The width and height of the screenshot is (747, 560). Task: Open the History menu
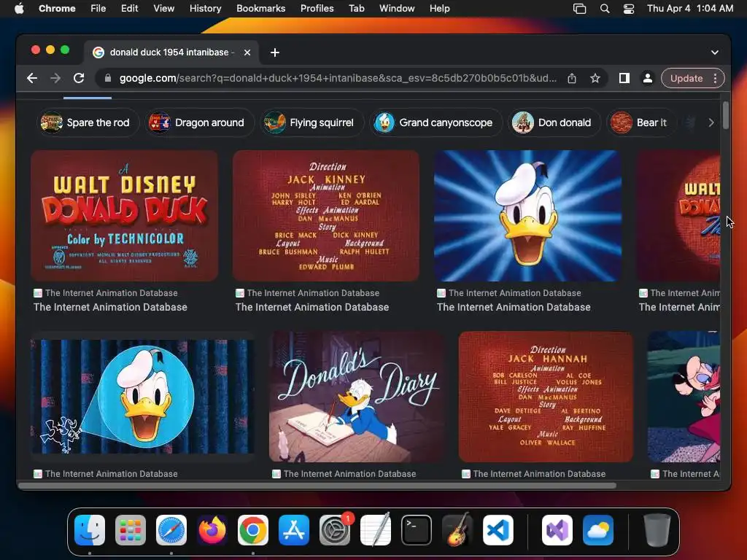coord(205,9)
